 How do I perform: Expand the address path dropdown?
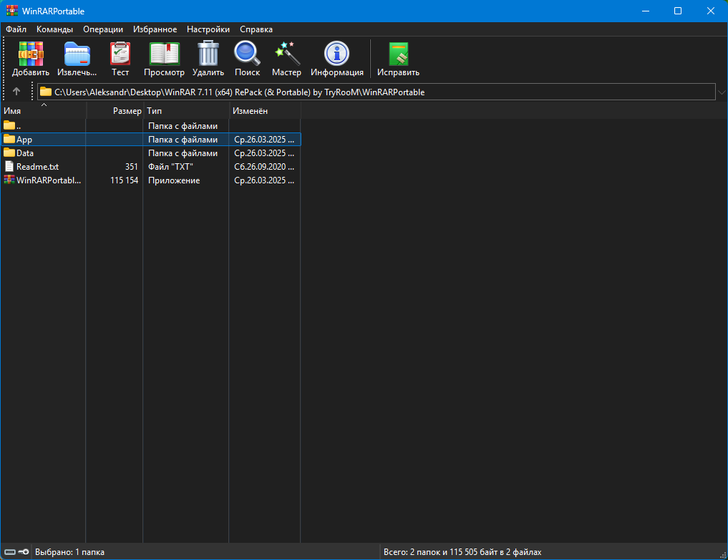(x=721, y=92)
